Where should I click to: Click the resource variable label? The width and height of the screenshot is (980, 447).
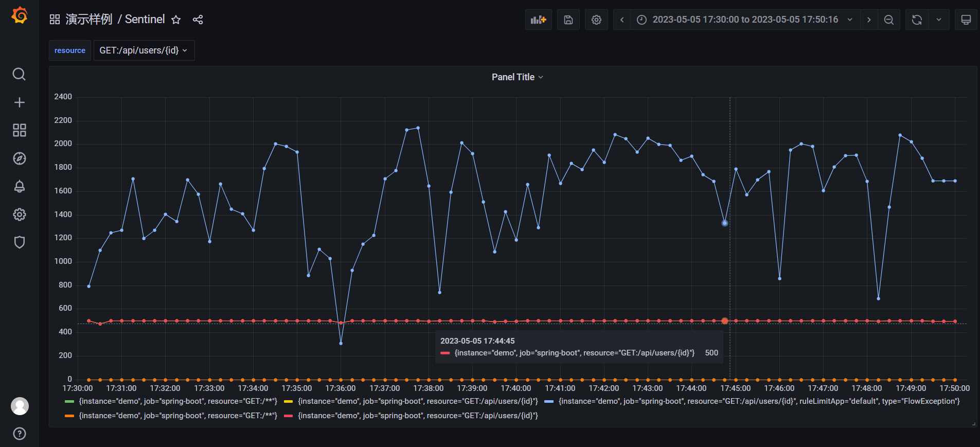point(70,50)
